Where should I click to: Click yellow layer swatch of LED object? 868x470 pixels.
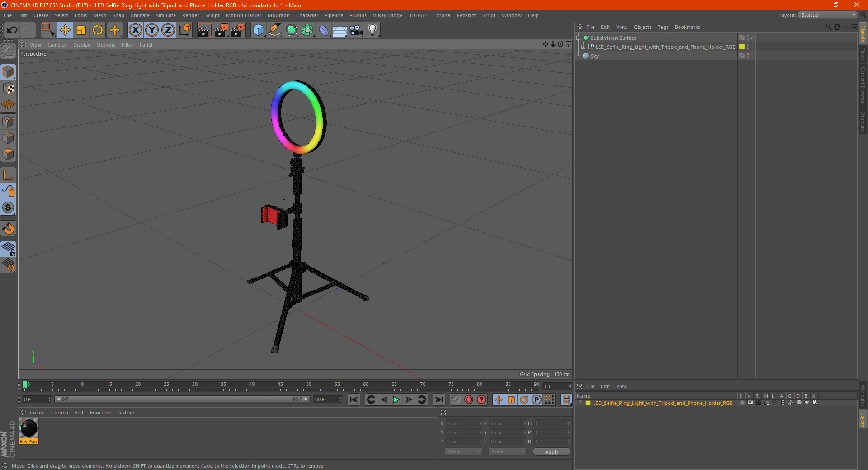click(x=742, y=47)
